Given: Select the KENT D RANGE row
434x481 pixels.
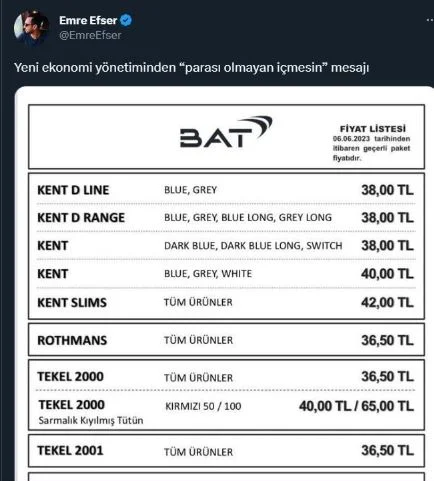Looking at the screenshot, I should pyautogui.click(x=226, y=218).
